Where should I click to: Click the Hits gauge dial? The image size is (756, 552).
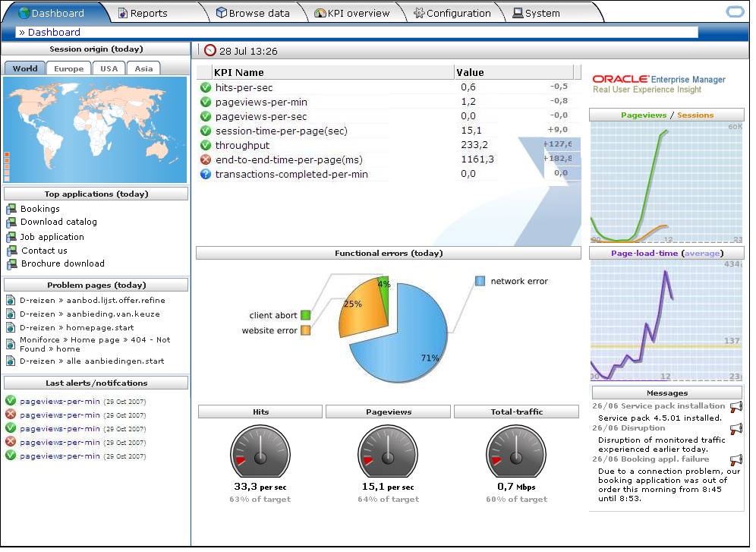[x=260, y=452]
